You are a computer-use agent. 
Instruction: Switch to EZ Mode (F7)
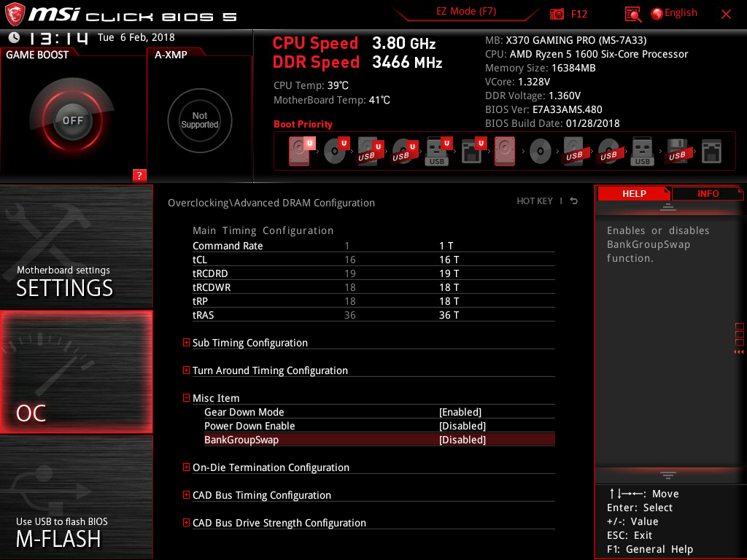pos(466,12)
